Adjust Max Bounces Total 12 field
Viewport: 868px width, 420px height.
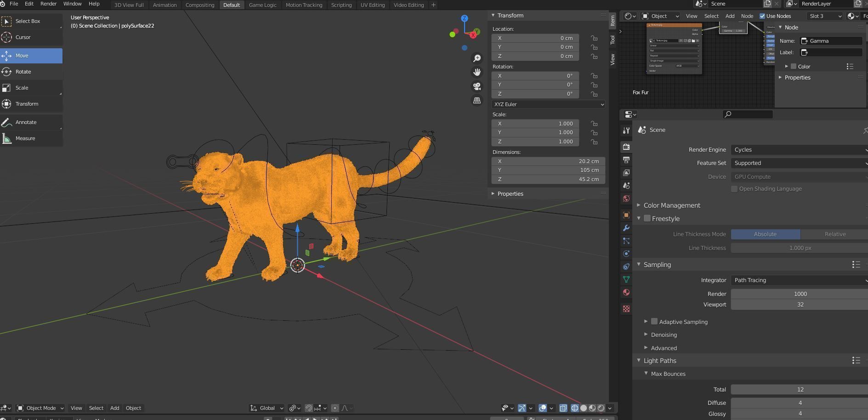tap(800, 390)
